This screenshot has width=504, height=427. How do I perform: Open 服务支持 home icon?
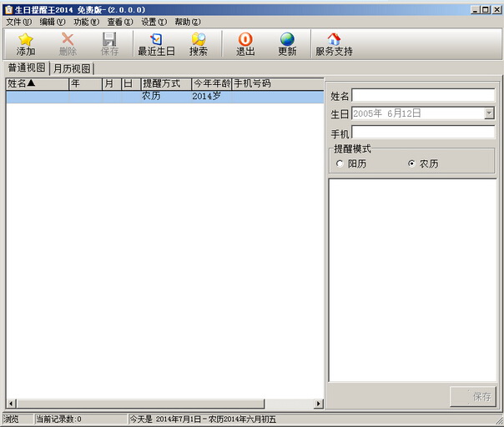pos(334,39)
